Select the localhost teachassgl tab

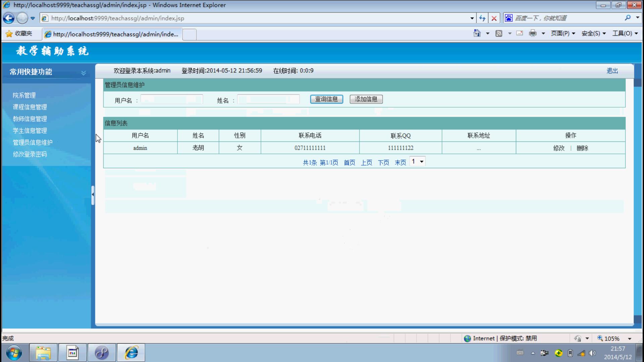tap(112, 34)
